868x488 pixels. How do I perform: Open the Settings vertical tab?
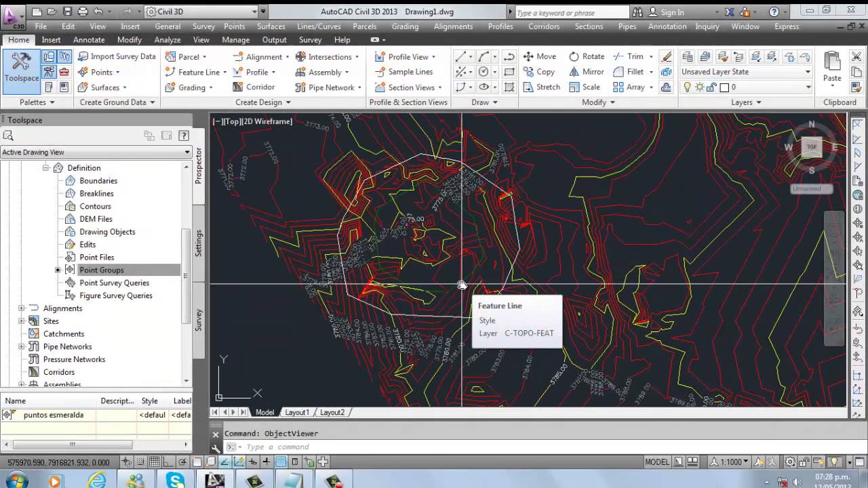click(199, 243)
